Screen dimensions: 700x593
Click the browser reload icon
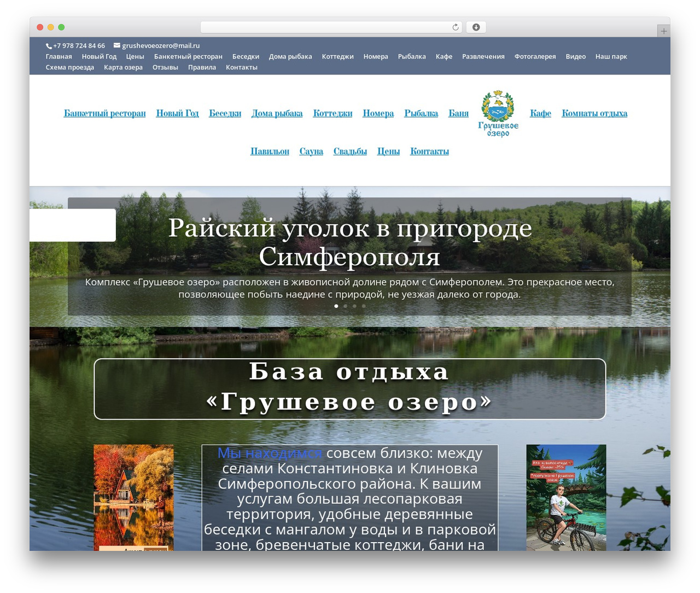pos(455,27)
